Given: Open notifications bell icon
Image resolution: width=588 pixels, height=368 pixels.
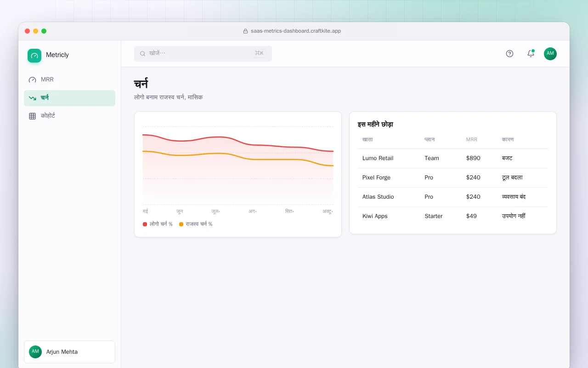Looking at the screenshot, I should (531, 54).
